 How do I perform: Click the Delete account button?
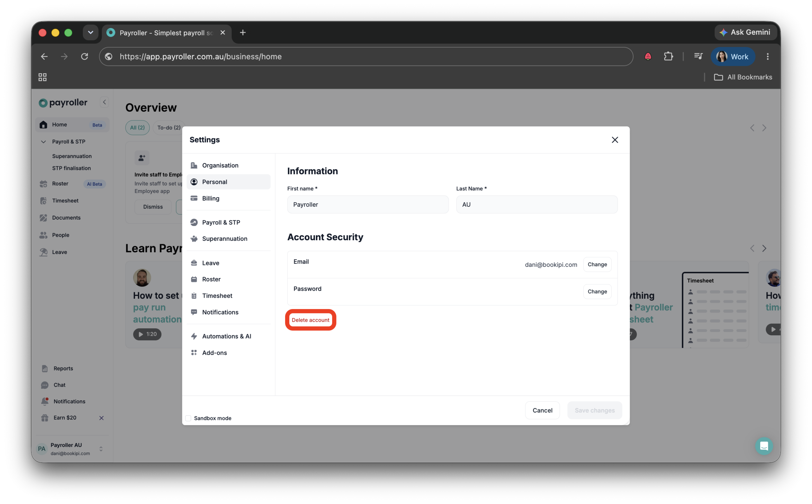point(311,320)
